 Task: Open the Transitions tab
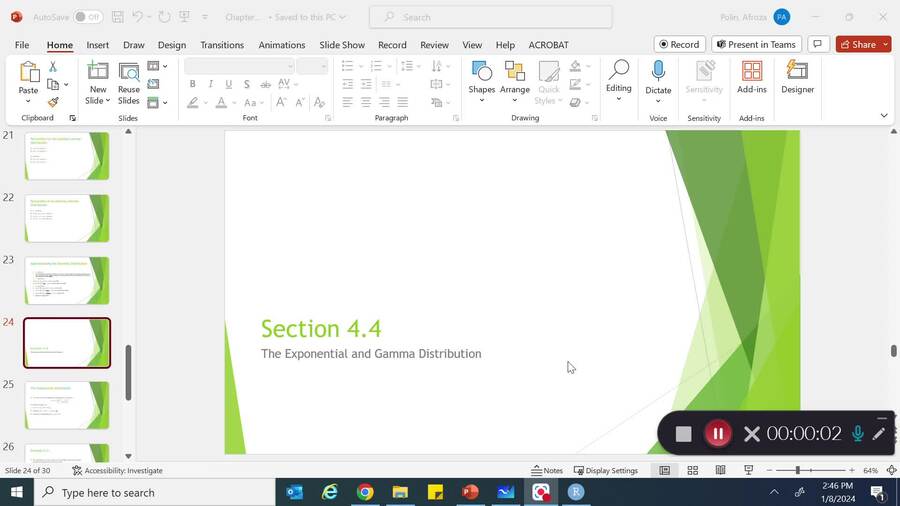222,45
